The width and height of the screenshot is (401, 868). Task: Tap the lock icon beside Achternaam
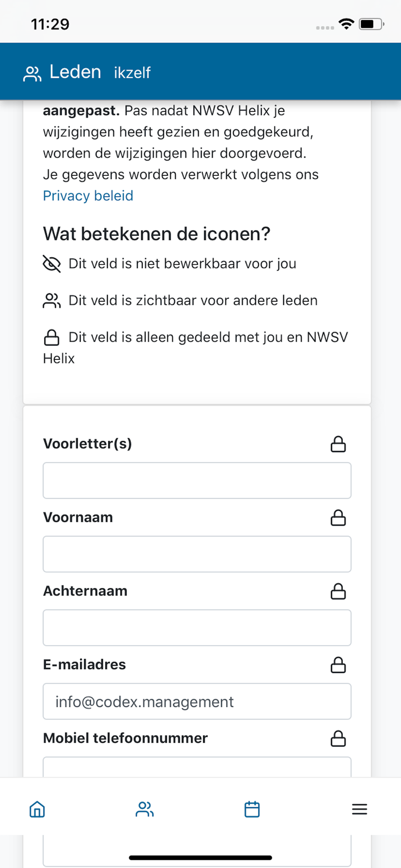[338, 591]
